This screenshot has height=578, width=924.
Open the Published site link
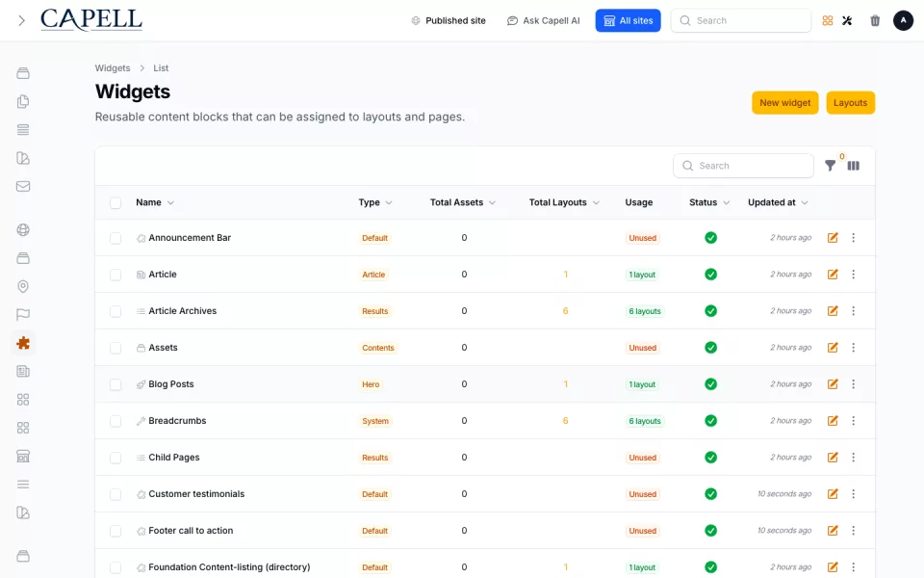pos(449,20)
